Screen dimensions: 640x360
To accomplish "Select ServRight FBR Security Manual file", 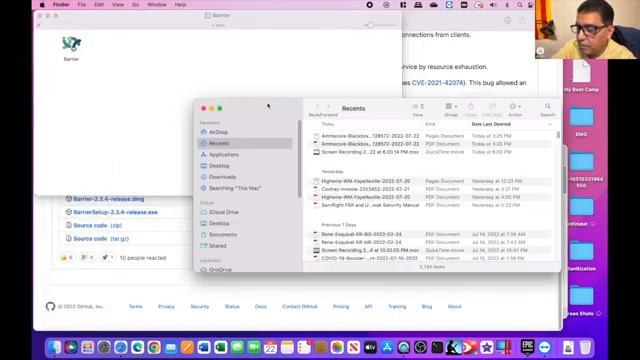I will 432,205.
